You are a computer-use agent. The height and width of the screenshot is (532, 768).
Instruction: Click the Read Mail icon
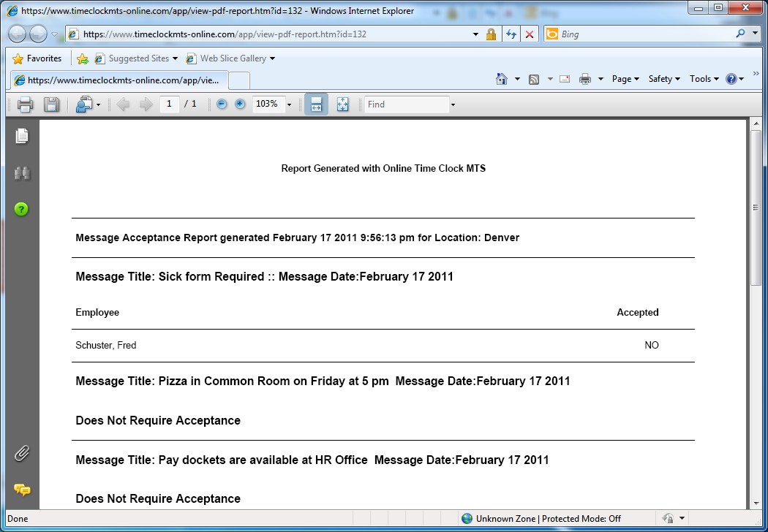click(564, 79)
